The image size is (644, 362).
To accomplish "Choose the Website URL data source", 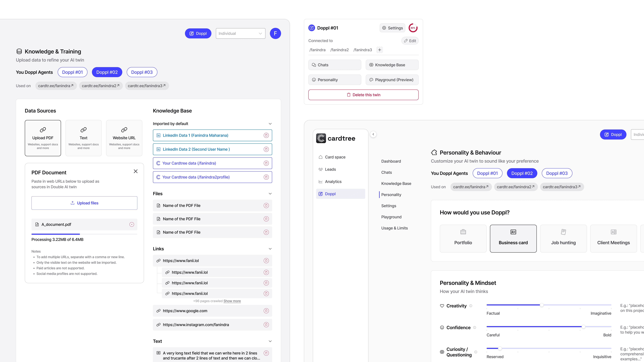I will (124, 138).
